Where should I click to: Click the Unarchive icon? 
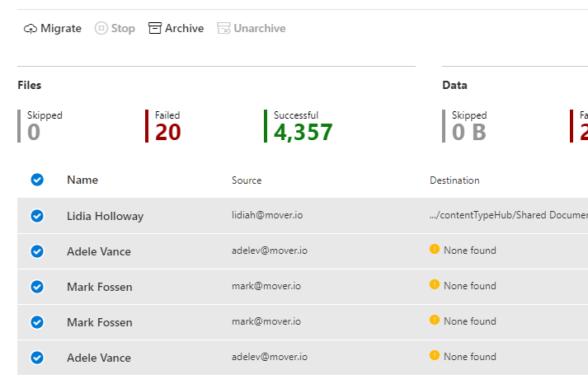(223, 29)
